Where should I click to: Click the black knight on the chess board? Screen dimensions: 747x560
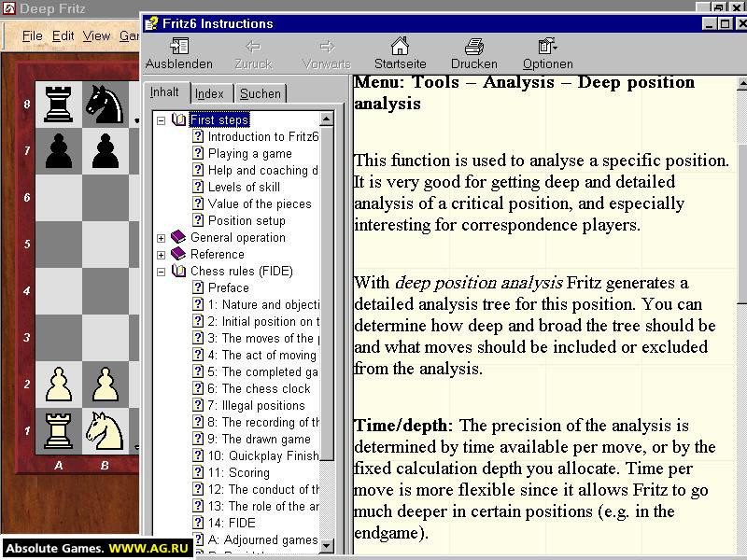tap(105, 104)
